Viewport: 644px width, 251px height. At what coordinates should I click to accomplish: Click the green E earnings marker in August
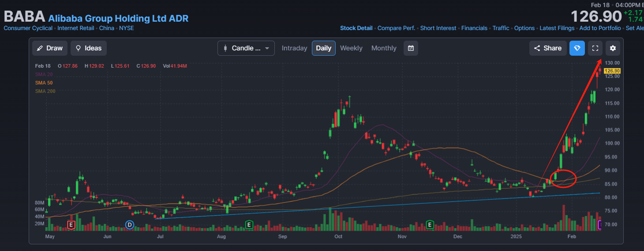pos(249,225)
